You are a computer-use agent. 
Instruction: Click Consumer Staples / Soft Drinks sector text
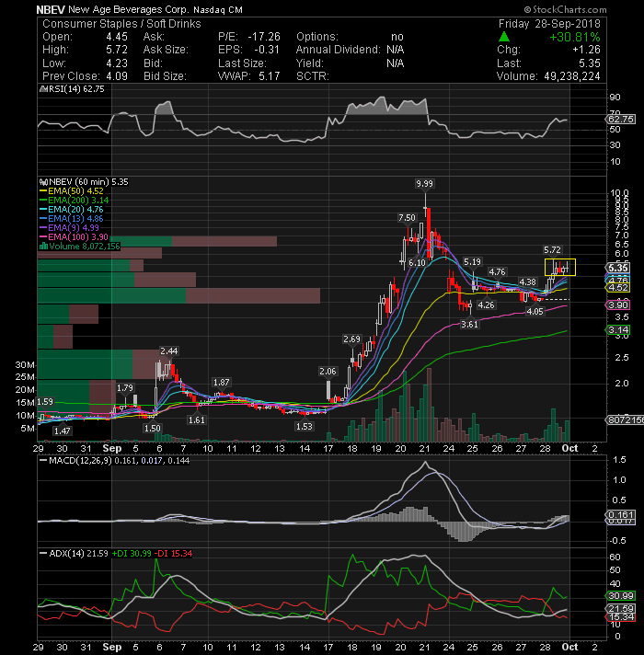click(121, 24)
